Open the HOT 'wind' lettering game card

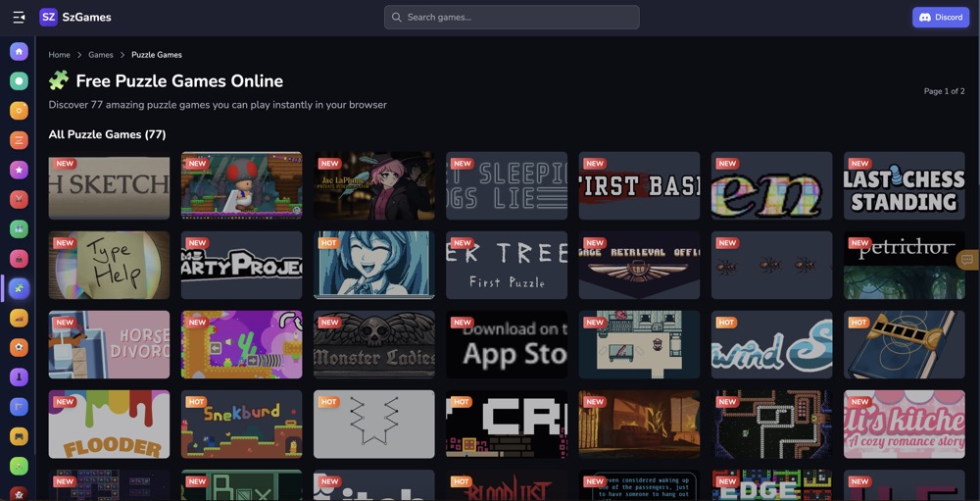(x=771, y=345)
